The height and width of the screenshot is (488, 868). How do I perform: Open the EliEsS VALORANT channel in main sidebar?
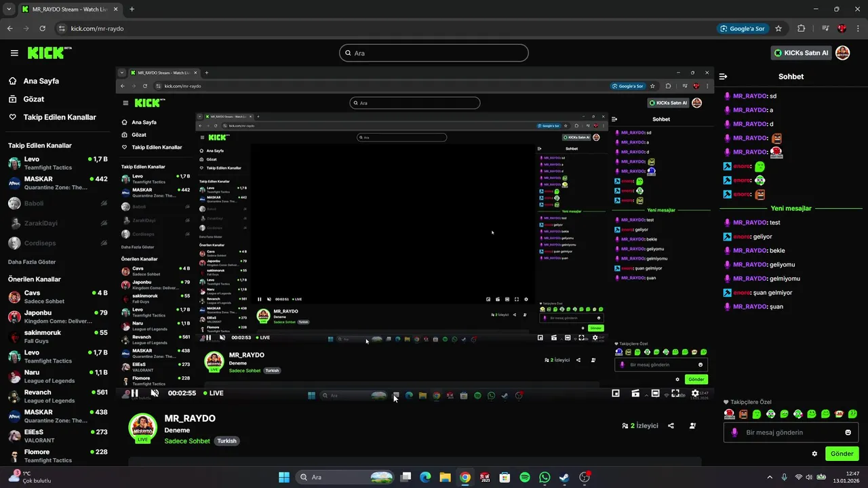pyautogui.click(x=58, y=436)
